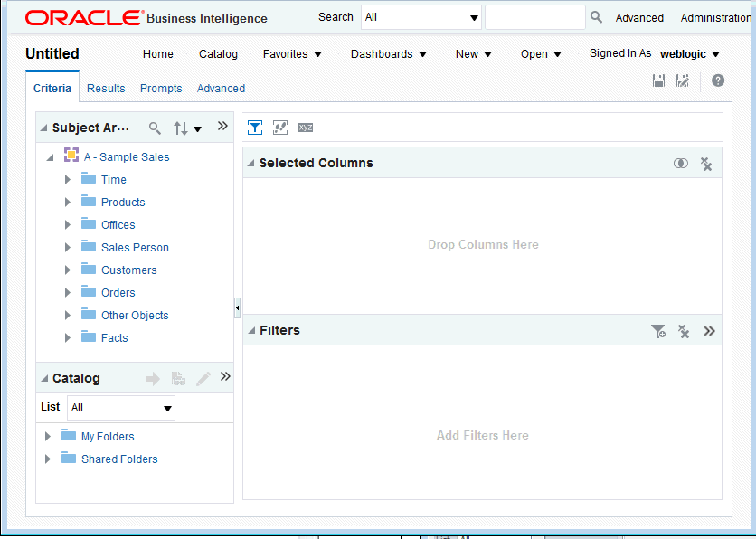Image resolution: width=756 pixels, height=539 pixels.
Task: Expand the Time folder arrow
Action: [68, 179]
